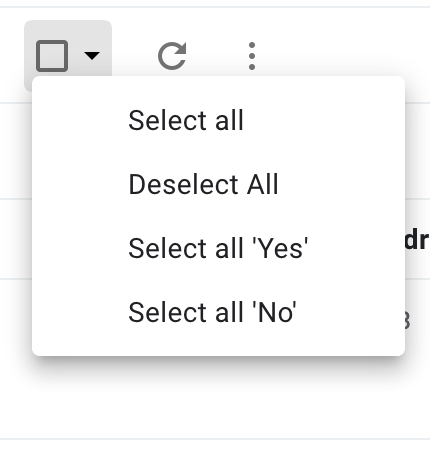Select only the 'Yes' responses from the menu

click(x=219, y=248)
